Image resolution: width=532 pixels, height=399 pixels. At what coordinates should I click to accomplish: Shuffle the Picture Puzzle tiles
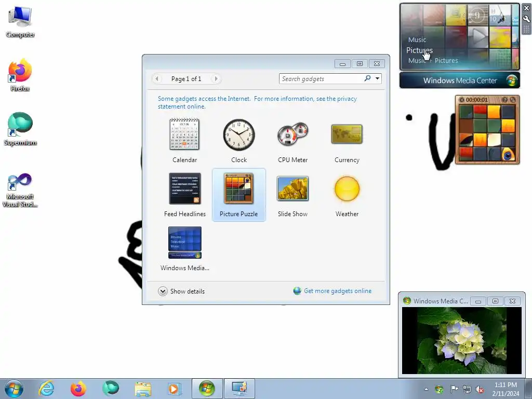513,100
